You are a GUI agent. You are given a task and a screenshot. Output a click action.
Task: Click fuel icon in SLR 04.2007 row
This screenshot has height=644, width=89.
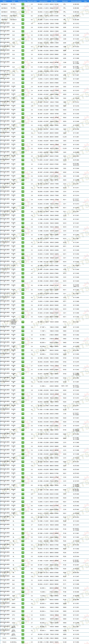(23, 599)
